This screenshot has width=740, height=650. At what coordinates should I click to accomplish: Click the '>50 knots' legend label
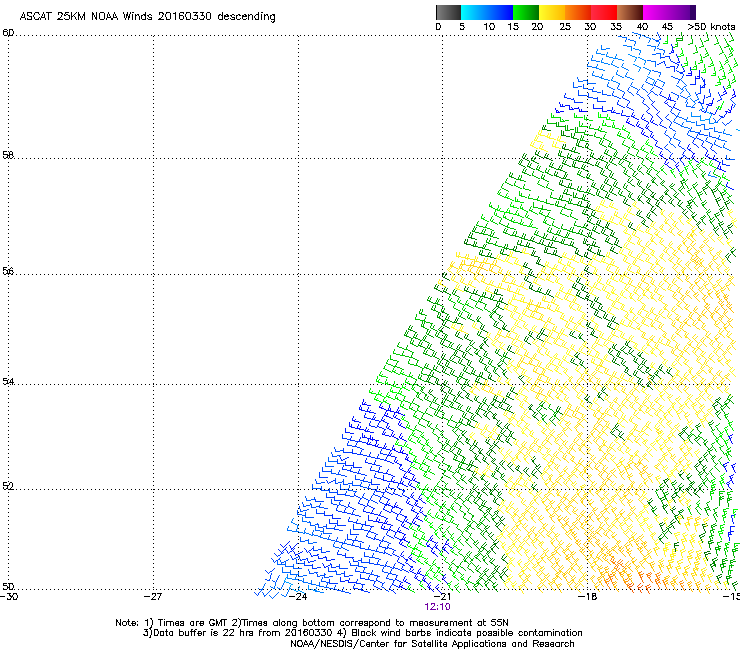(x=711, y=27)
